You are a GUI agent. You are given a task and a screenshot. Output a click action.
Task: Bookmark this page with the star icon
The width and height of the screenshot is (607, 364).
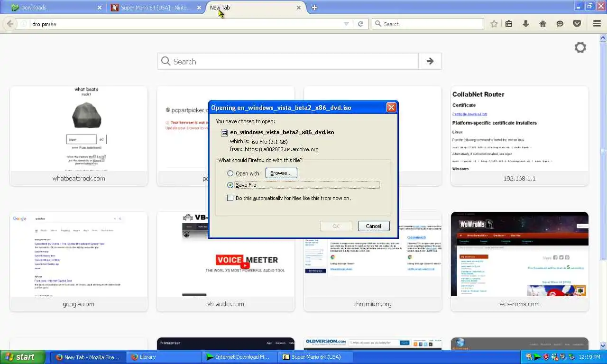pyautogui.click(x=494, y=24)
